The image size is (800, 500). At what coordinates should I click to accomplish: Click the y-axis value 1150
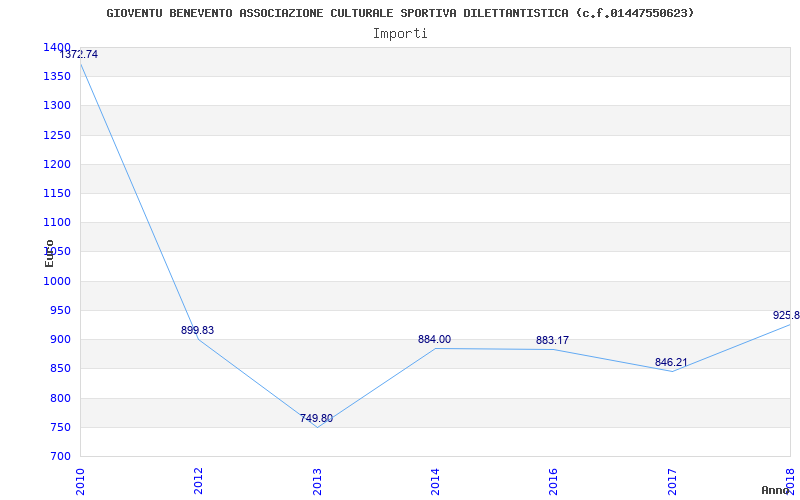coord(57,193)
